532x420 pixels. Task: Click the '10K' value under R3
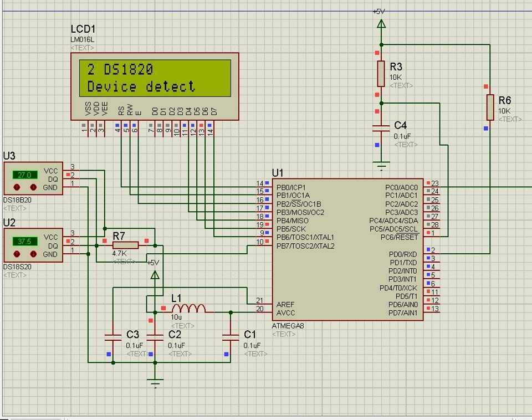(x=396, y=77)
